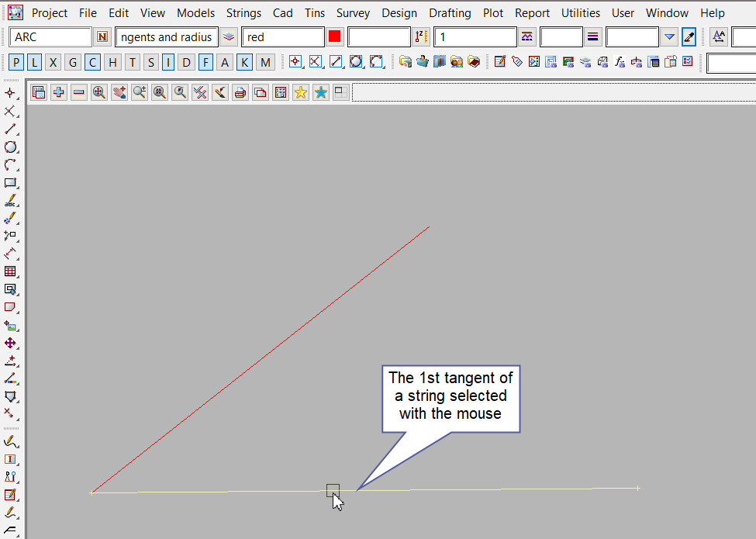
Task: Click the ARC name input field
Action: (x=50, y=37)
